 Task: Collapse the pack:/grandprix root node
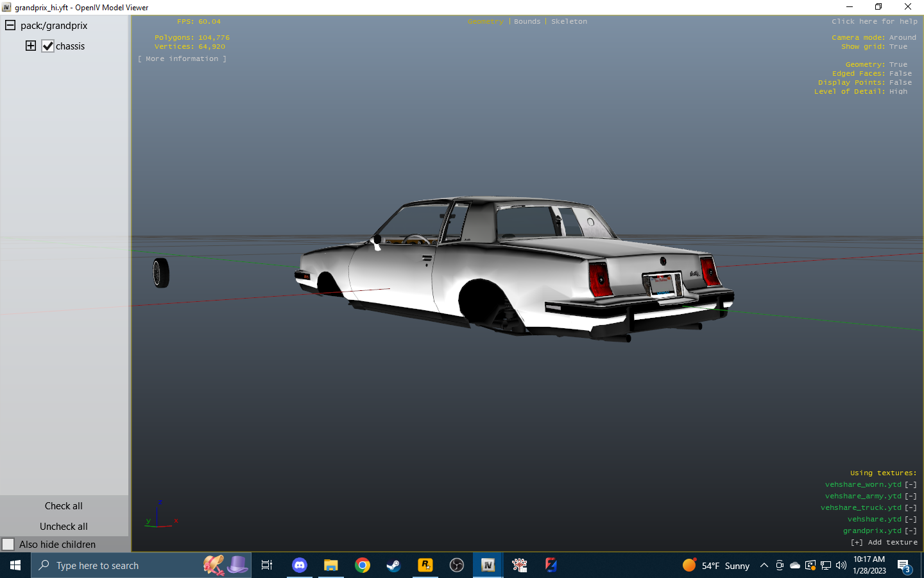click(10, 26)
